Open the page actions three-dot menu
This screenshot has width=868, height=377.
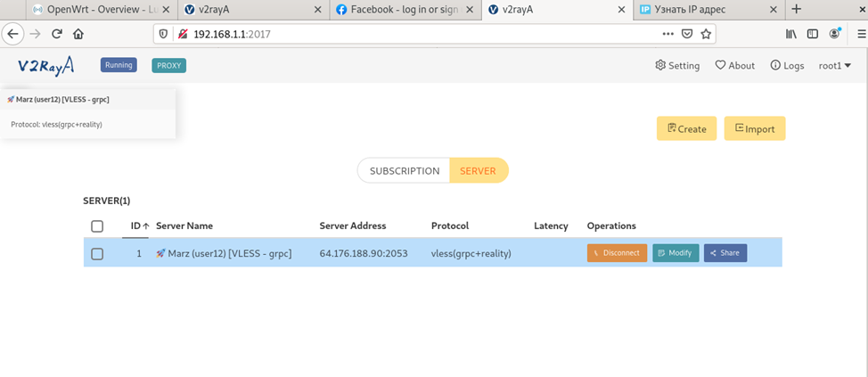(667, 34)
